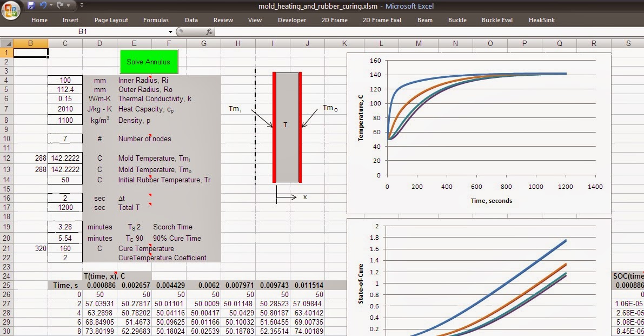Select column header J

[x=307, y=43]
